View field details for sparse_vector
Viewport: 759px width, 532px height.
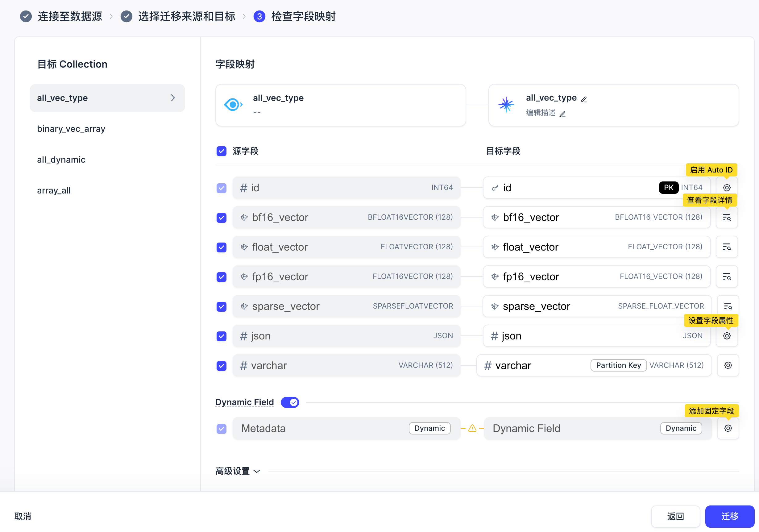[728, 306]
